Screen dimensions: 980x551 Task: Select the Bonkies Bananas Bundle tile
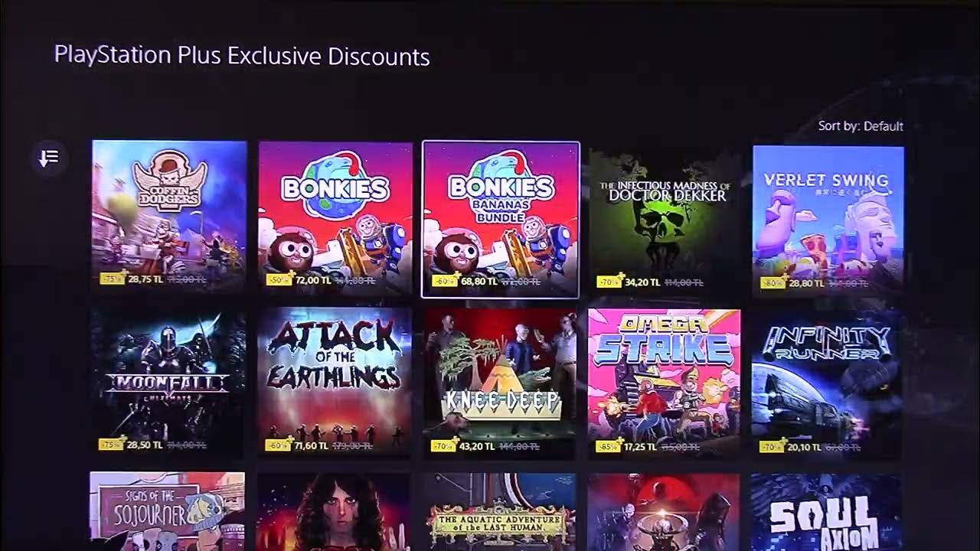pyautogui.click(x=501, y=220)
